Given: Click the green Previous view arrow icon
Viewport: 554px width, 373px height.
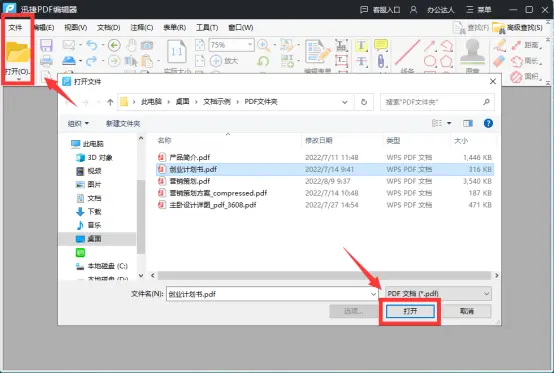Looking at the screenshot, I should point(114,45).
